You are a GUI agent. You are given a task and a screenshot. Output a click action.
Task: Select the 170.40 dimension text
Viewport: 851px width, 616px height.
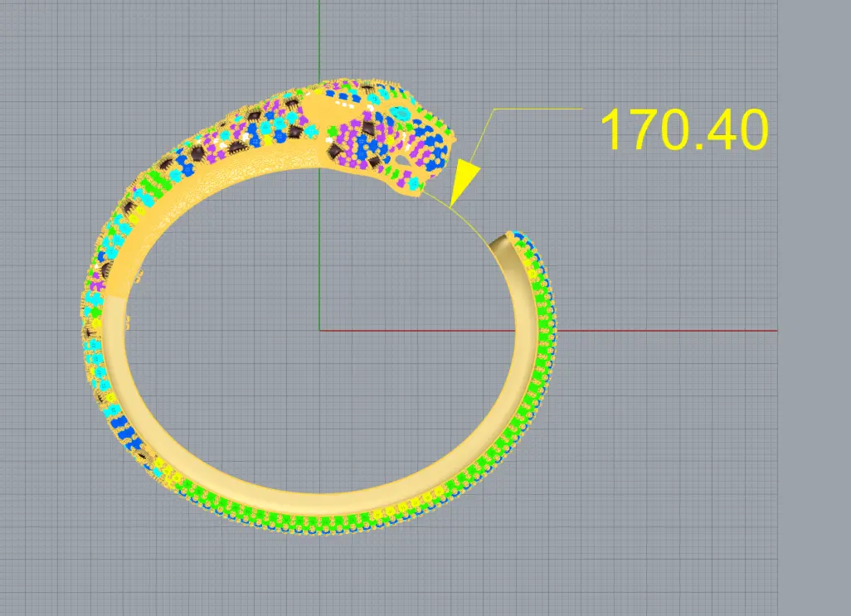pos(683,129)
